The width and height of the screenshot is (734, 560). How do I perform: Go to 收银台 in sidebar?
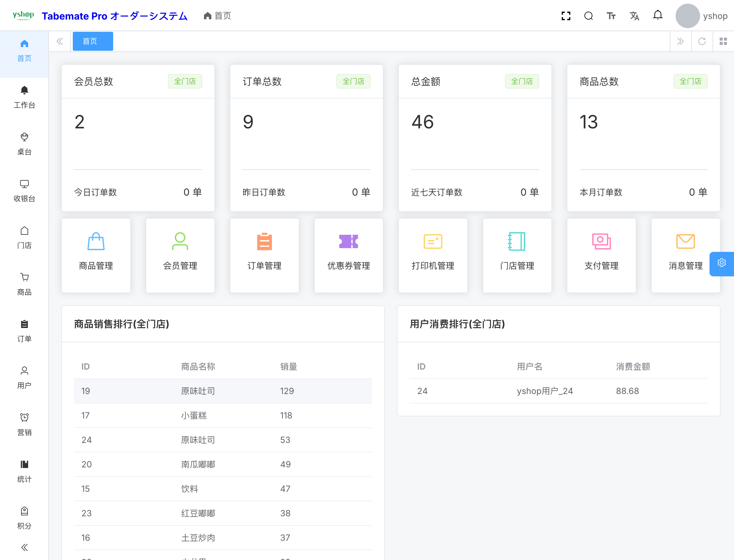[x=24, y=191]
